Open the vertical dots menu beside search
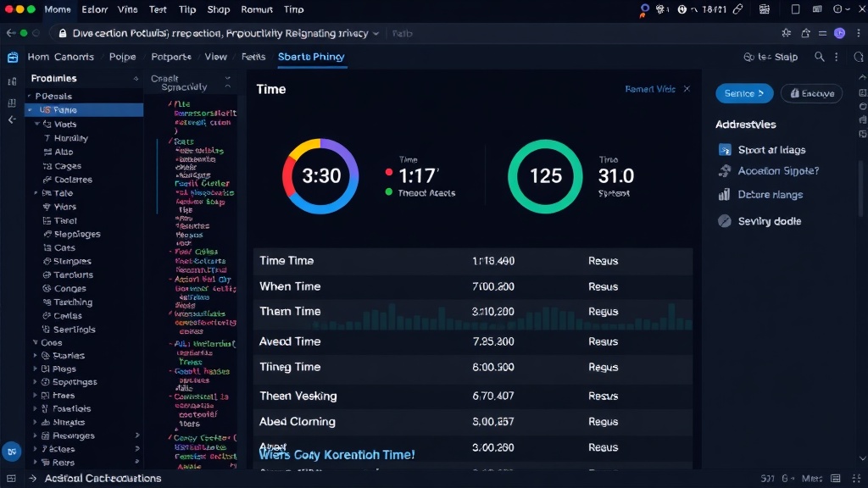This screenshot has height=488, width=868. [x=837, y=57]
